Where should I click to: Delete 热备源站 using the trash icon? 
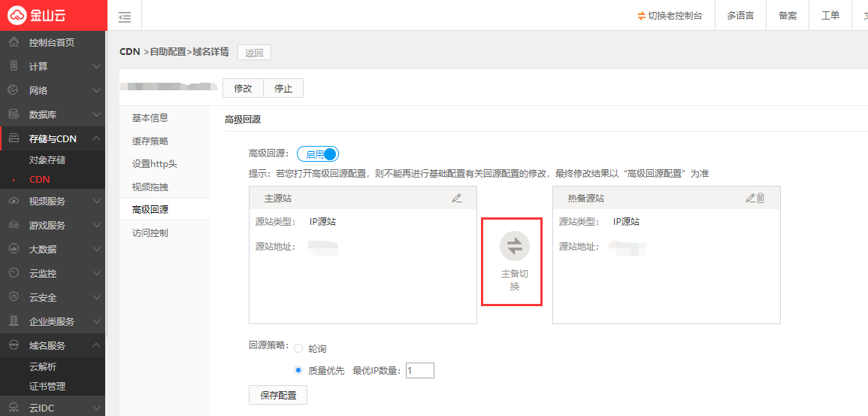pos(761,198)
